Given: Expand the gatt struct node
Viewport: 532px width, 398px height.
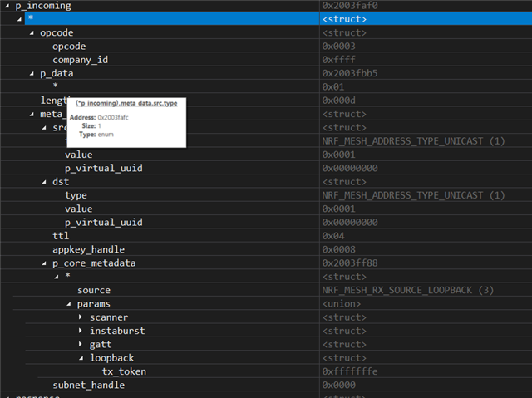Looking at the screenshot, I should click(x=81, y=344).
